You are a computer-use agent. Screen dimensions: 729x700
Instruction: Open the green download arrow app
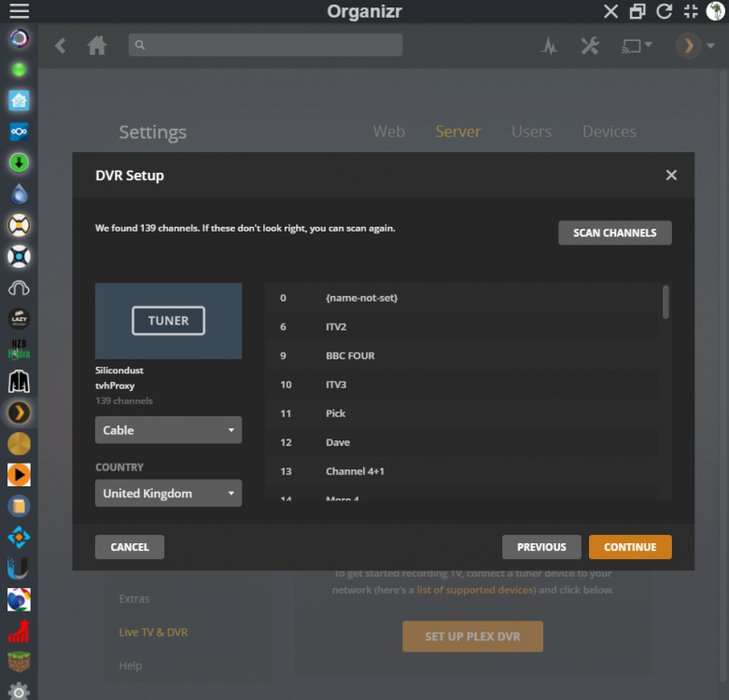point(19,163)
